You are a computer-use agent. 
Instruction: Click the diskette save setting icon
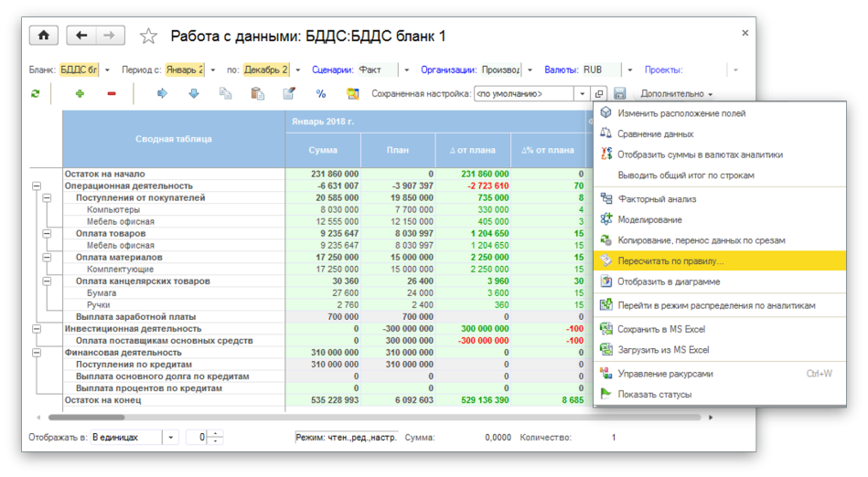pos(619,93)
